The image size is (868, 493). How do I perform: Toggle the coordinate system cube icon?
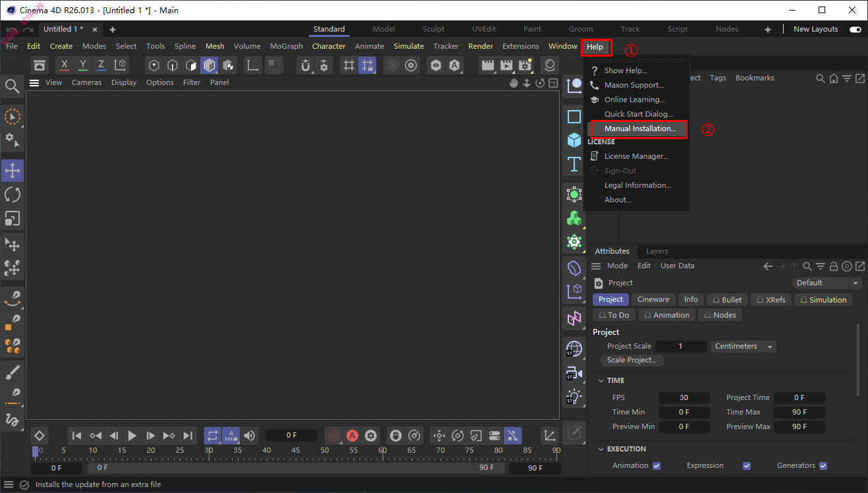tap(120, 65)
